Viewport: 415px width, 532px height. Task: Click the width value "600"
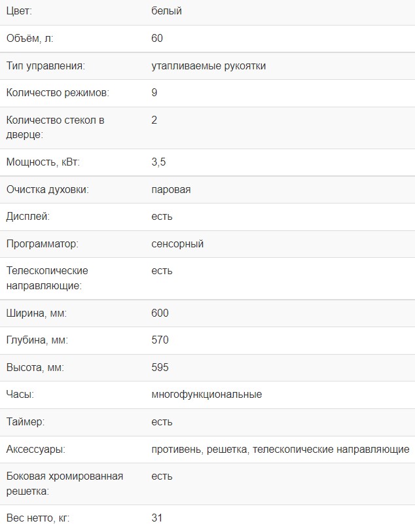[x=160, y=313]
